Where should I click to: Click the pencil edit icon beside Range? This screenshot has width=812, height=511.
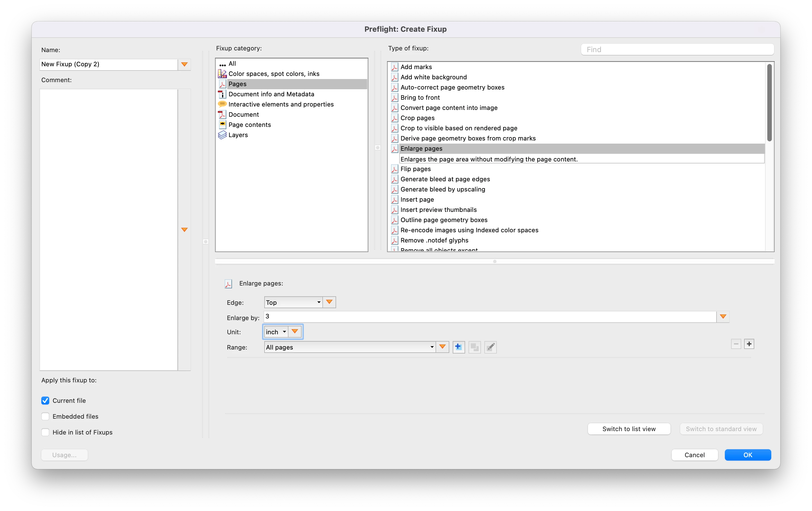click(x=490, y=347)
